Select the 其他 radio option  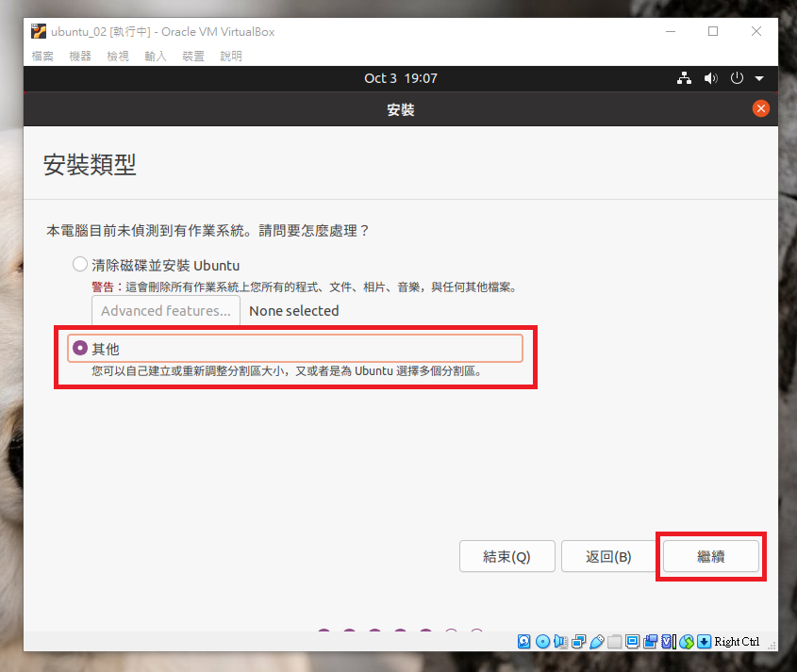pos(80,348)
